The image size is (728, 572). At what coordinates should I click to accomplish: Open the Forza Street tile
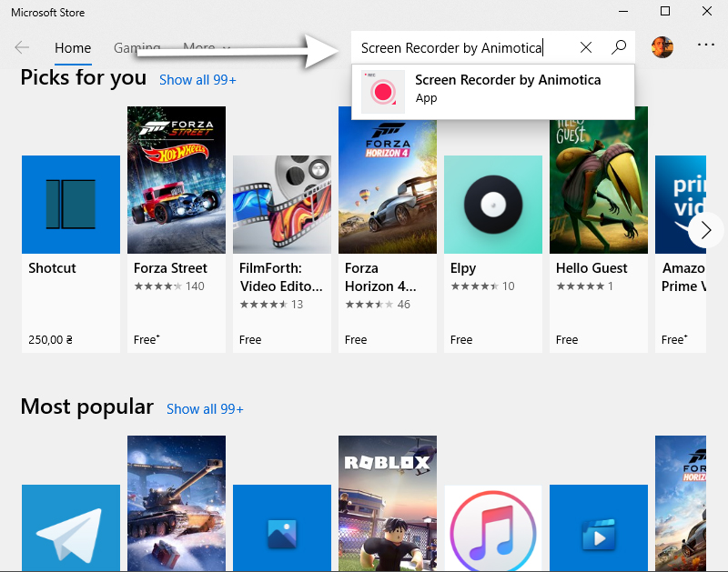click(177, 230)
